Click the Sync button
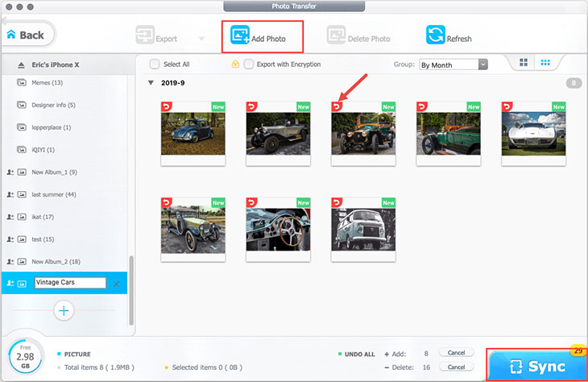588x382 pixels. point(536,366)
